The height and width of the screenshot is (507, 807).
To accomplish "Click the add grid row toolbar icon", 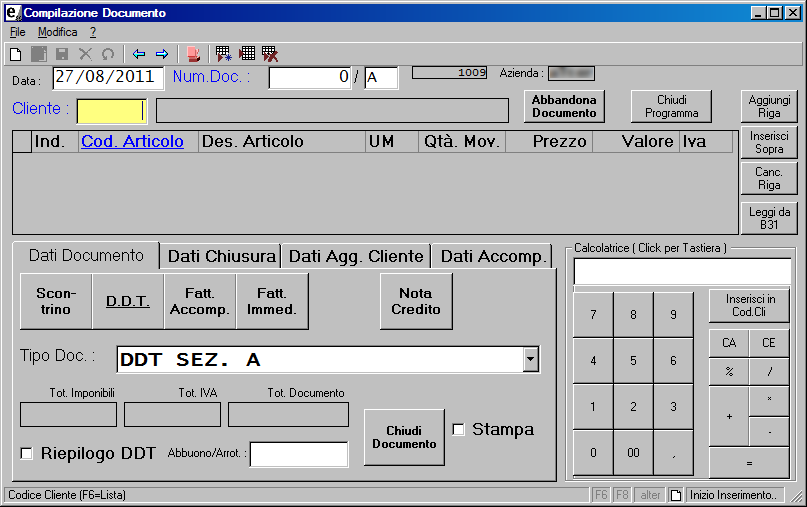I will click(223, 54).
